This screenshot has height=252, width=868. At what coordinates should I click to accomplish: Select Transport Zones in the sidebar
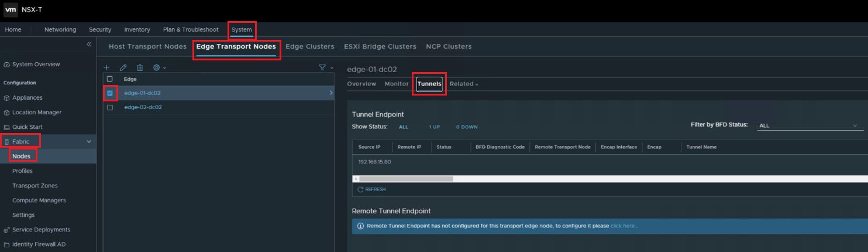click(x=35, y=186)
